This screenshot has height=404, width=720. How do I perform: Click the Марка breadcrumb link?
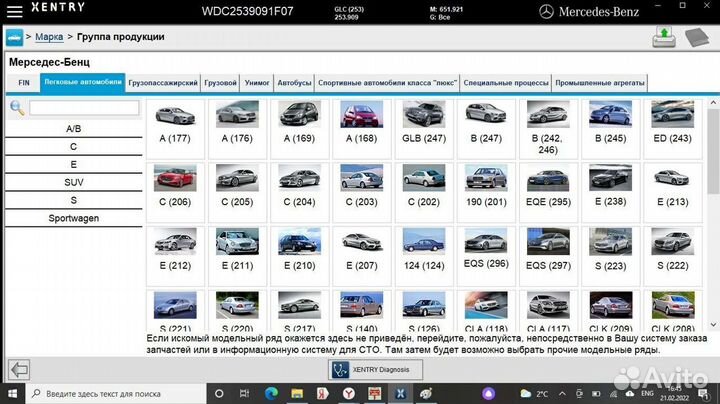pyautogui.click(x=49, y=37)
